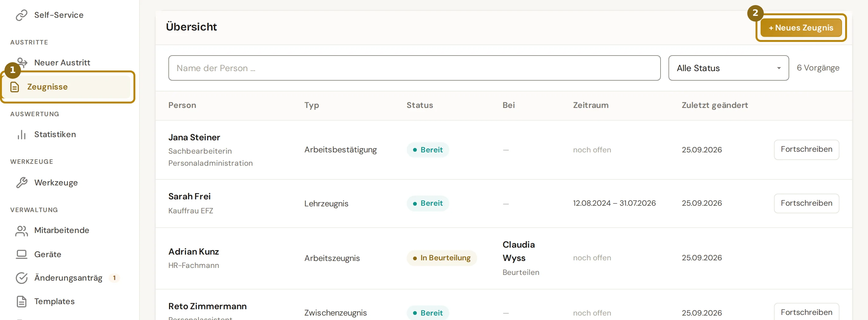Click the 6 Vorgänge count label
This screenshot has height=320, width=868.
818,68
